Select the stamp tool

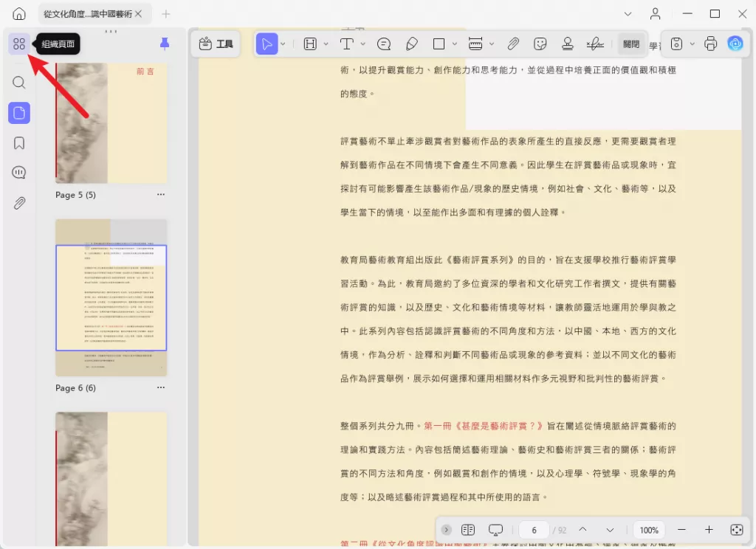click(567, 44)
